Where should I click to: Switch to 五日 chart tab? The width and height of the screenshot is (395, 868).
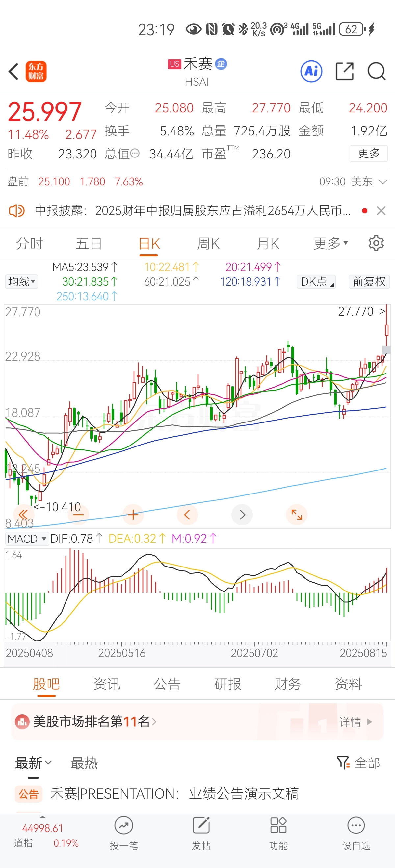89,243
